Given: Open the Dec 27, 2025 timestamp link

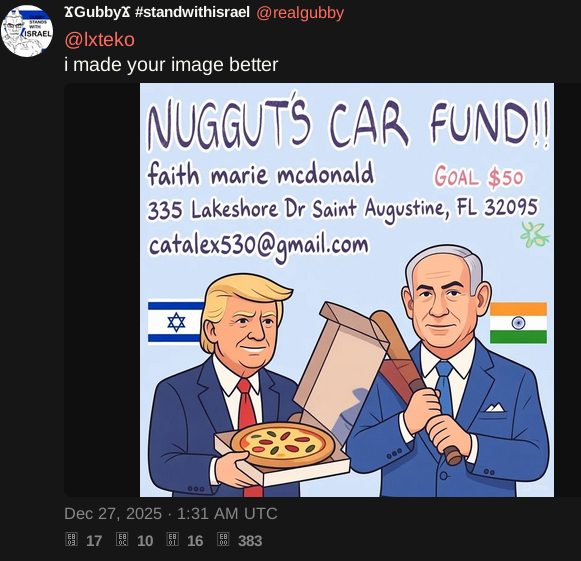Looking at the screenshot, I should pos(171,514).
